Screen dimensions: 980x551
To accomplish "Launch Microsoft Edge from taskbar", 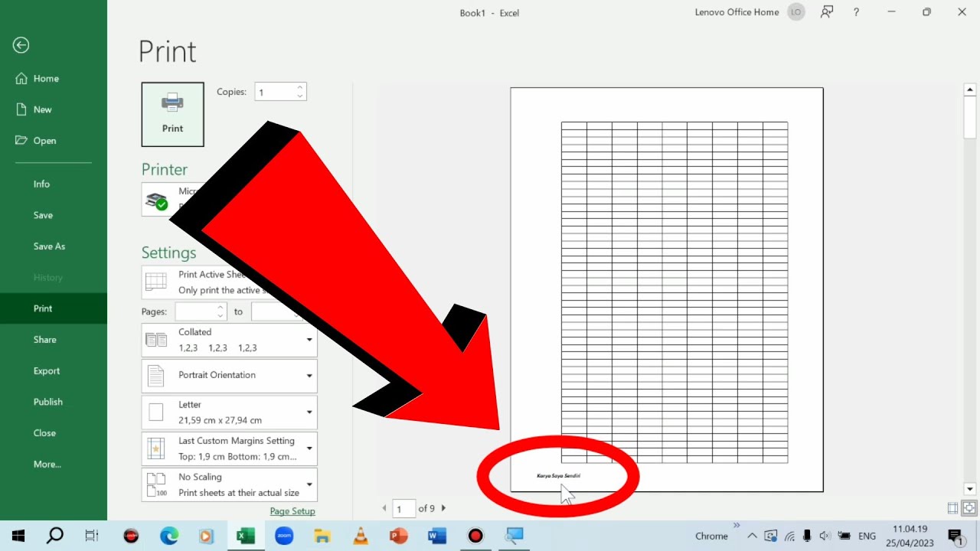I will pyautogui.click(x=169, y=536).
